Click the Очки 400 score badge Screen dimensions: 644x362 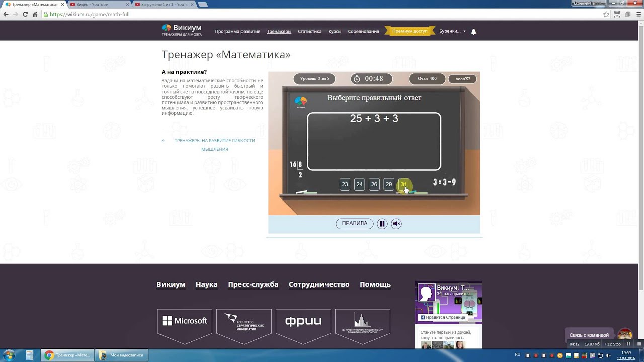pos(427,79)
